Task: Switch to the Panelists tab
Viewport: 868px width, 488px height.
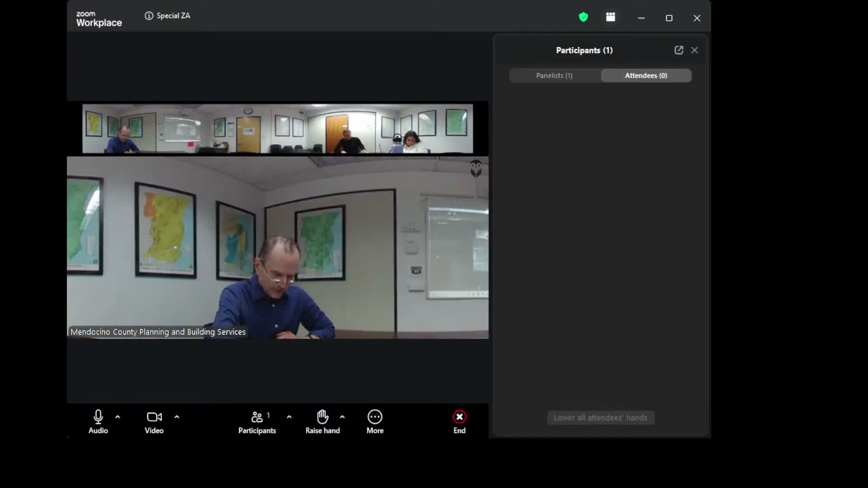Action: pyautogui.click(x=554, y=75)
